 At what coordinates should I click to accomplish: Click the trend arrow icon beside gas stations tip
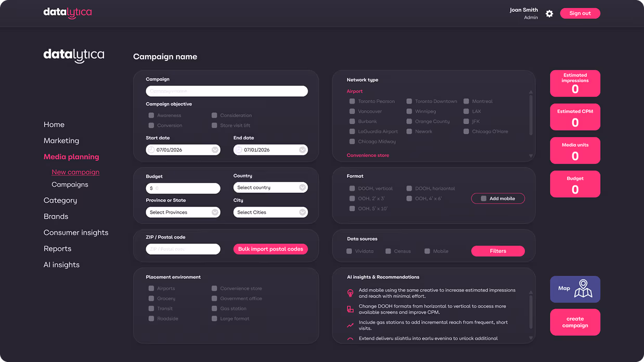coord(350,326)
